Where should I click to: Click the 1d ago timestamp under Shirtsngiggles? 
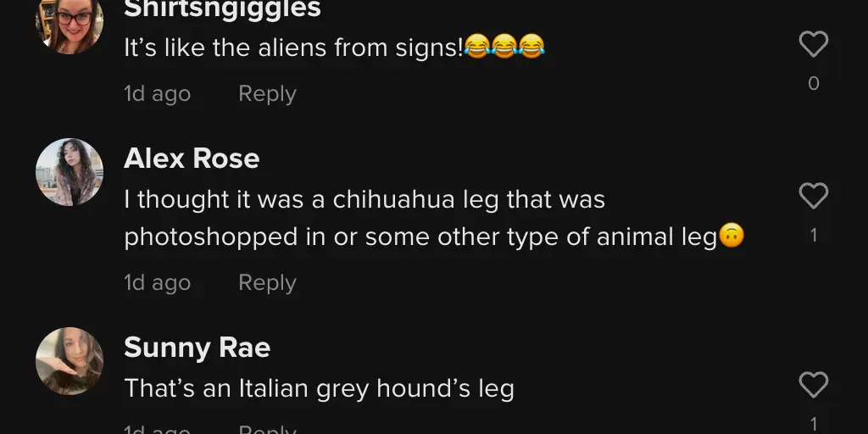point(157,94)
